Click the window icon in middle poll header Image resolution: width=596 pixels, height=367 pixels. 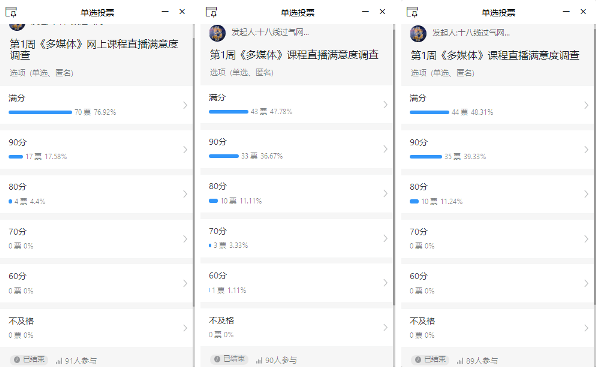(211, 12)
